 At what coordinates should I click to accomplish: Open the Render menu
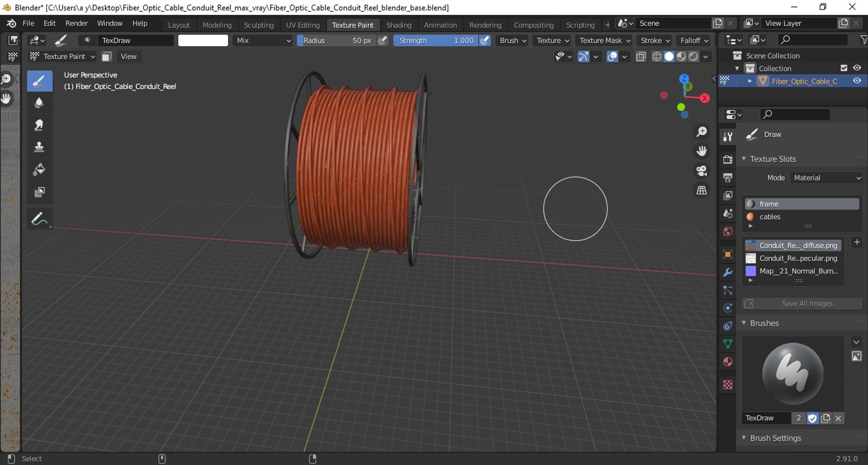tap(76, 23)
